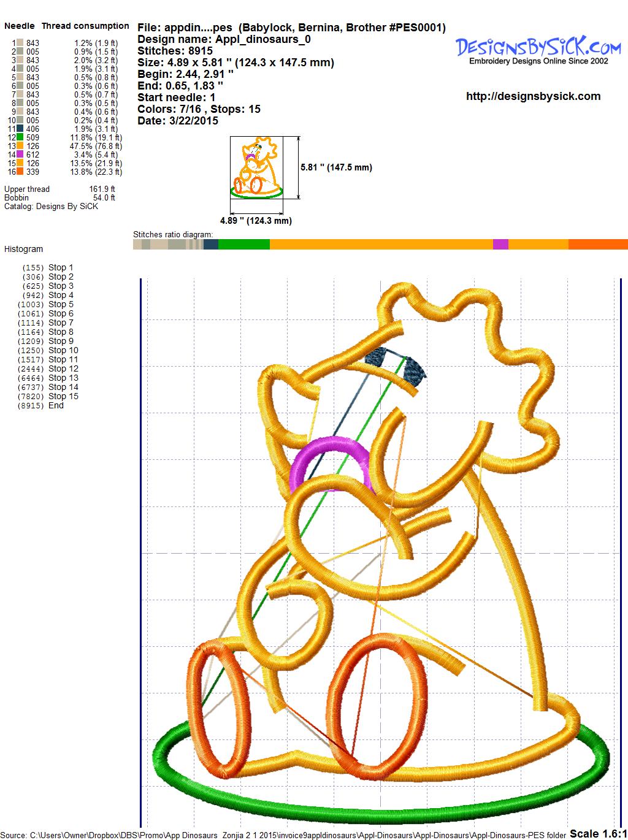This screenshot has width=628, height=840.
Task: Click the End entry in the histogram
Action: point(56,405)
